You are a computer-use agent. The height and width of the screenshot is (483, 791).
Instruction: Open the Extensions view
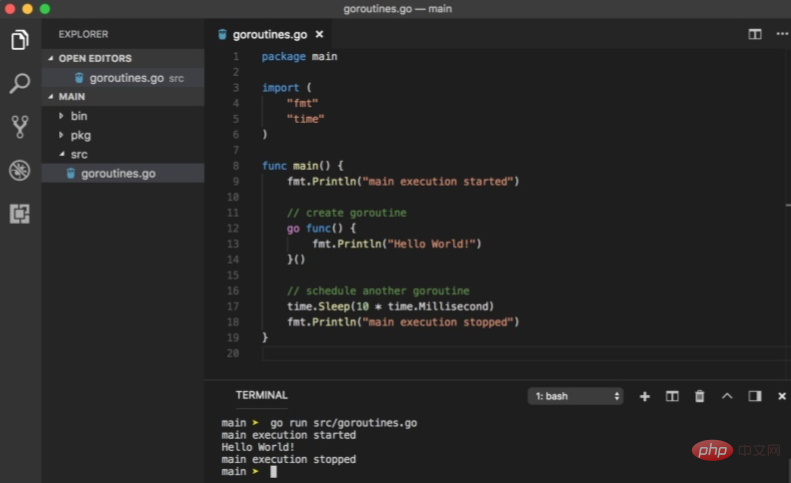(x=20, y=213)
